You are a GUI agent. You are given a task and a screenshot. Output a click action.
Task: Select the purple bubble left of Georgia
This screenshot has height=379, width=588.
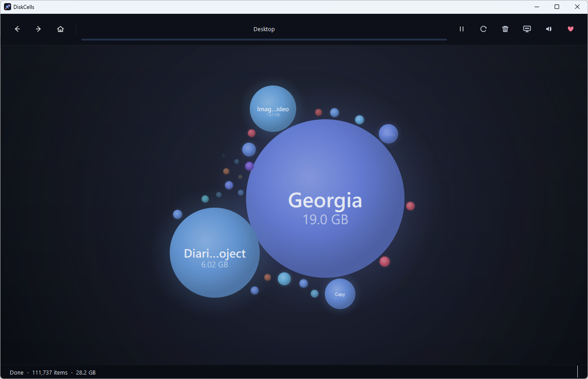pyautogui.click(x=250, y=166)
